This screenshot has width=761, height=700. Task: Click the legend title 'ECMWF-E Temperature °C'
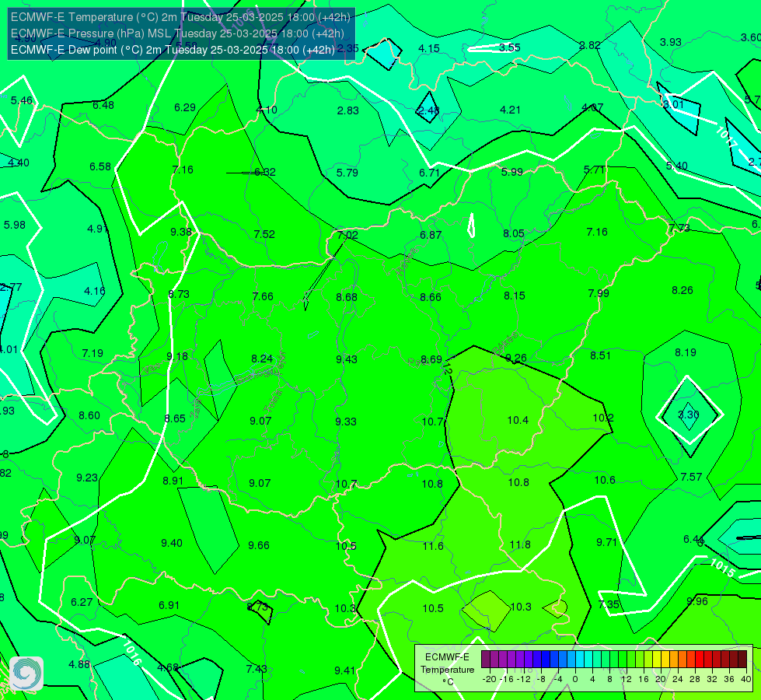pos(448,670)
